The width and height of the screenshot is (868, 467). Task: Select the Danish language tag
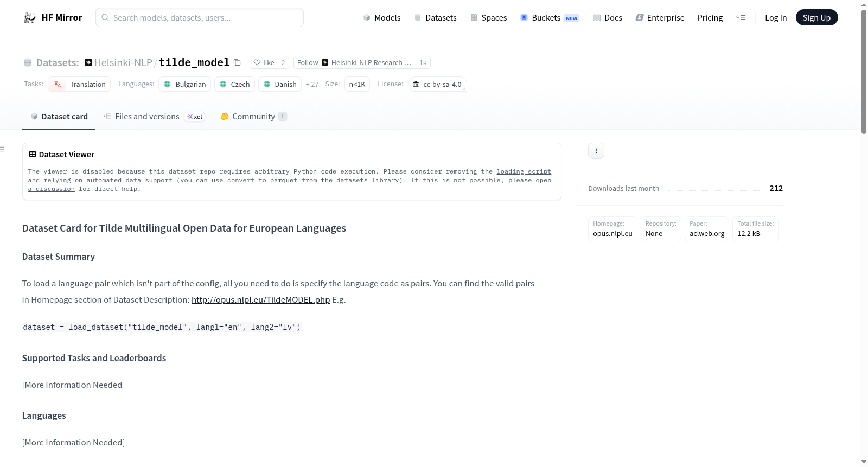tap(280, 84)
